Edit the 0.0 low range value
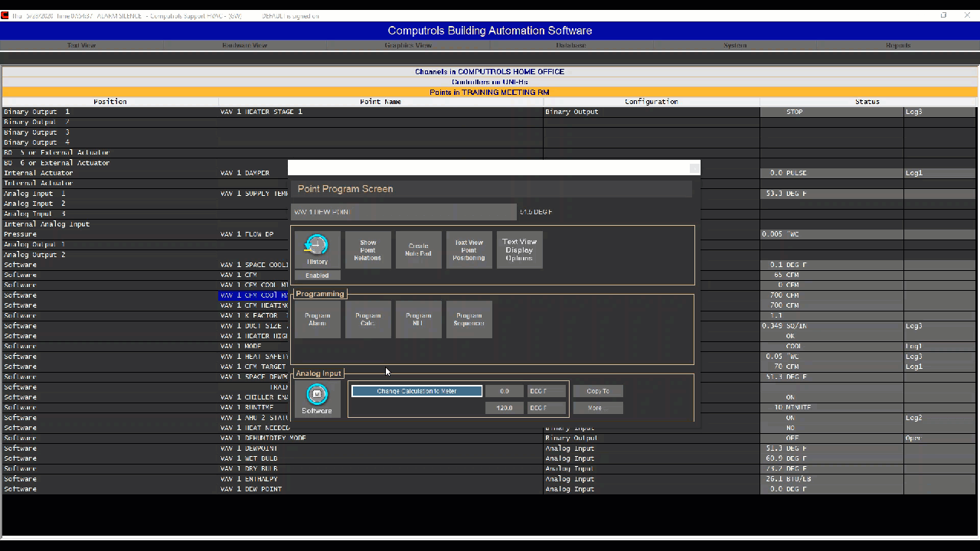The width and height of the screenshot is (980, 551). [504, 391]
